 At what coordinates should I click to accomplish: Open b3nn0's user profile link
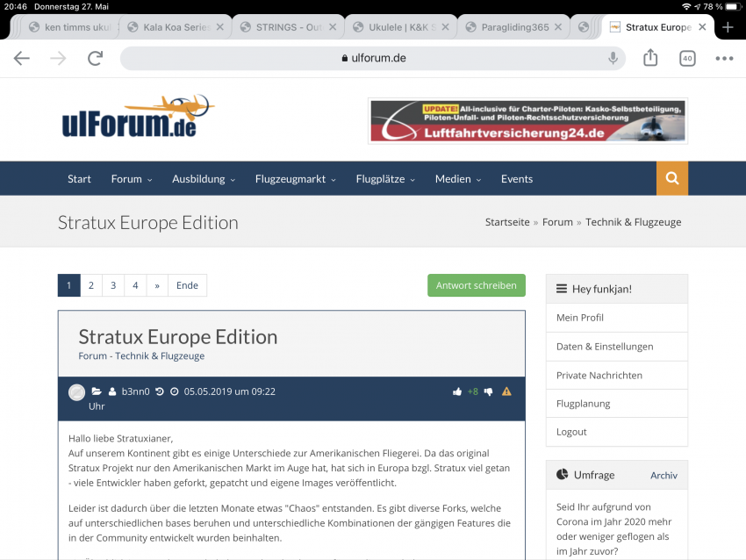click(135, 391)
